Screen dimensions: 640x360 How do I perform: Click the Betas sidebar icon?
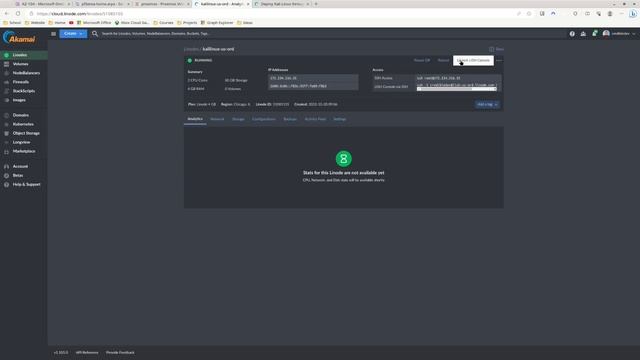6,176
